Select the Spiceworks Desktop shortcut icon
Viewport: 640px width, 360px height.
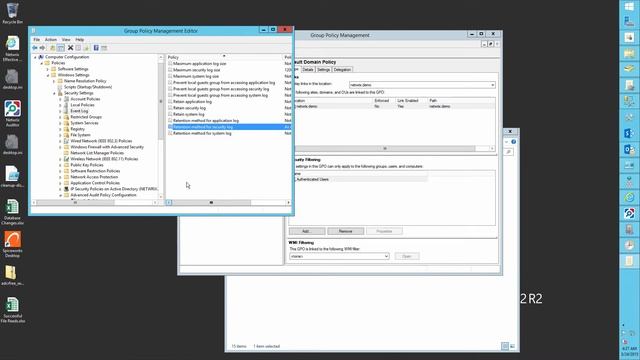coord(12,244)
